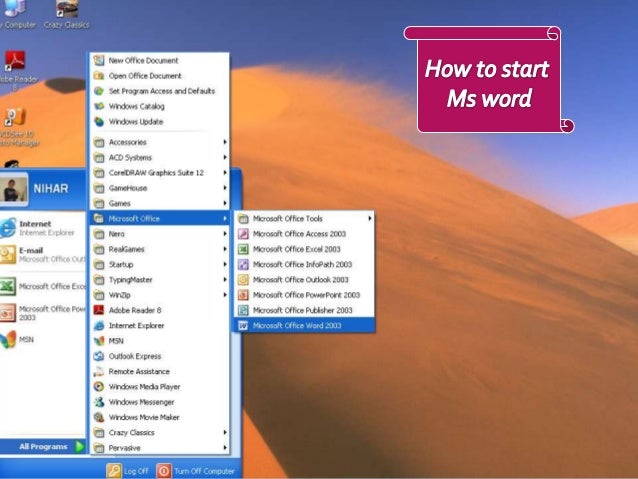Expand the Accessories submenu arrow

225,142
